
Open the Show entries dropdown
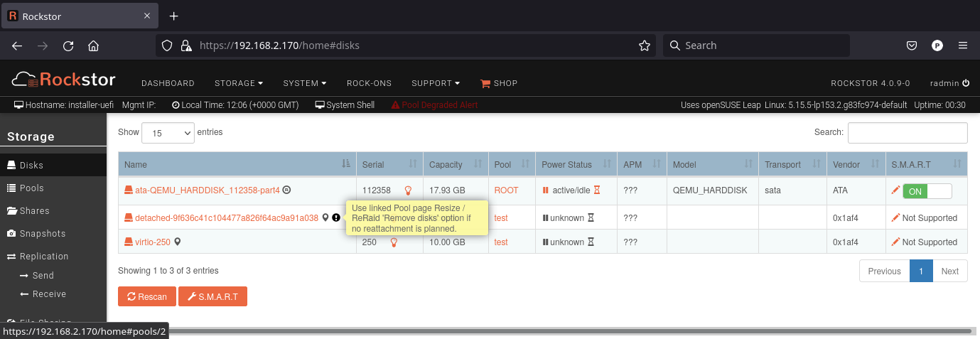[x=168, y=133]
